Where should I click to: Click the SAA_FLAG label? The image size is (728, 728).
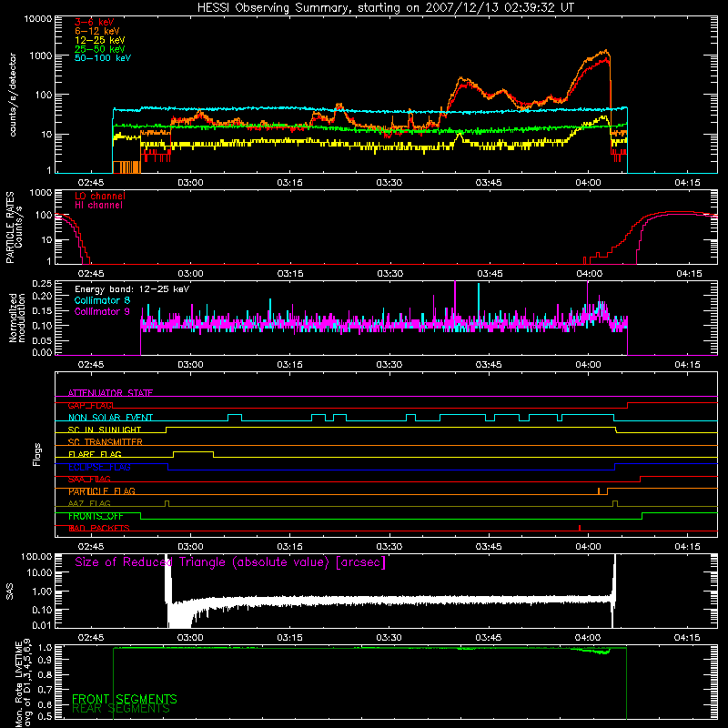(x=89, y=479)
